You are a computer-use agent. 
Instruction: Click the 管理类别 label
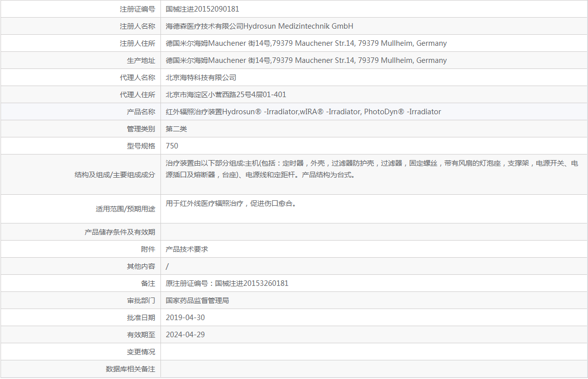pyautogui.click(x=141, y=129)
